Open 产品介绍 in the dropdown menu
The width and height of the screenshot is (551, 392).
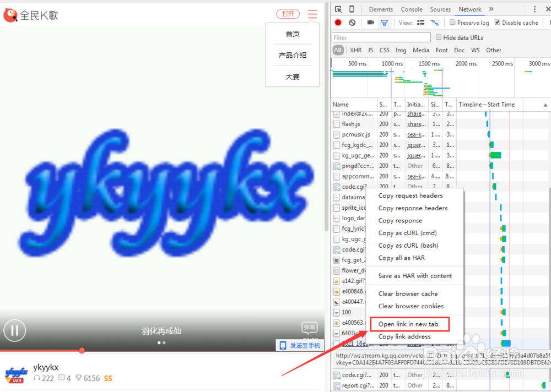pos(293,55)
